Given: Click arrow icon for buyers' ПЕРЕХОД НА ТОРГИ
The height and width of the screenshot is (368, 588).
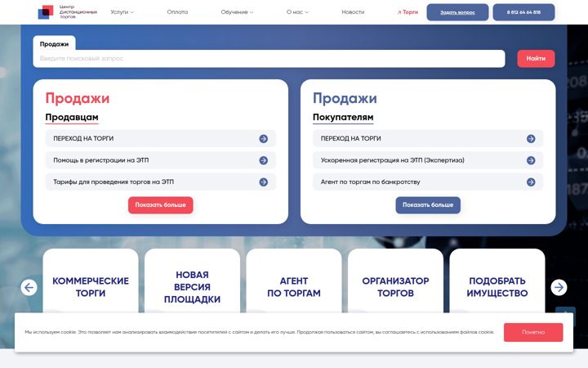Looking at the screenshot, I should coord(531,138).
